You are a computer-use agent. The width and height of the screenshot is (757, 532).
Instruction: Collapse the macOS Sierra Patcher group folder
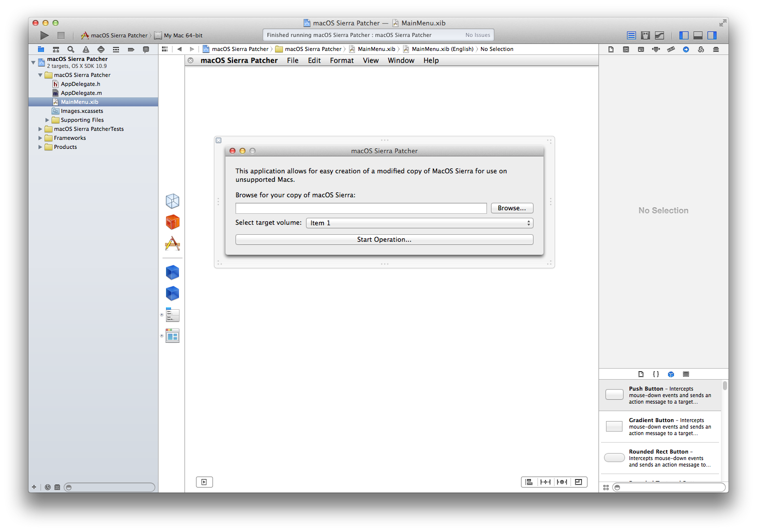click(40, 75)
